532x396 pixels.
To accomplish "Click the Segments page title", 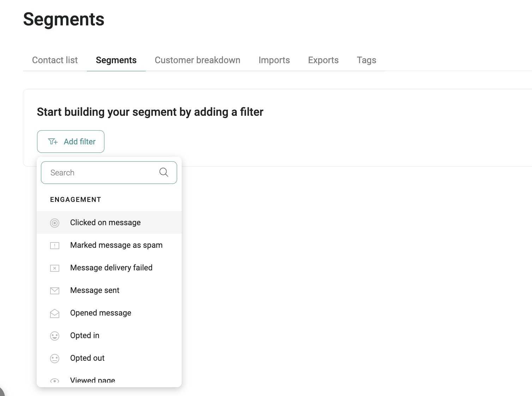I will tap(64, 19).
